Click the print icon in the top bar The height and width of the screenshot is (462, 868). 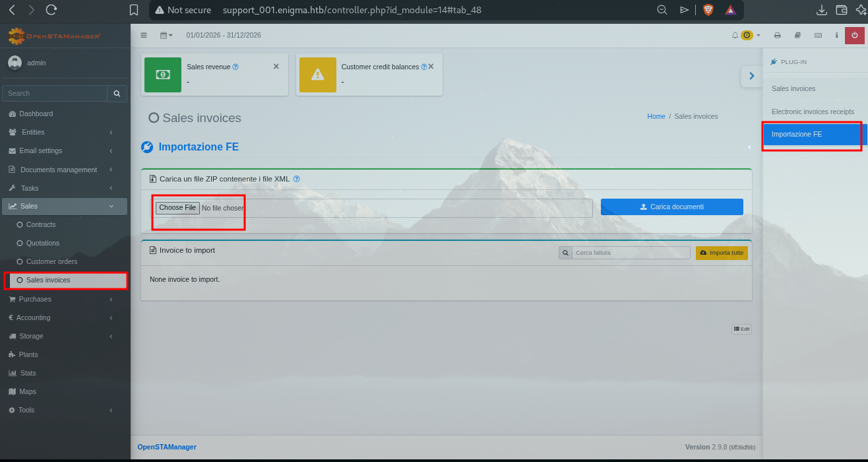[778, 35]
